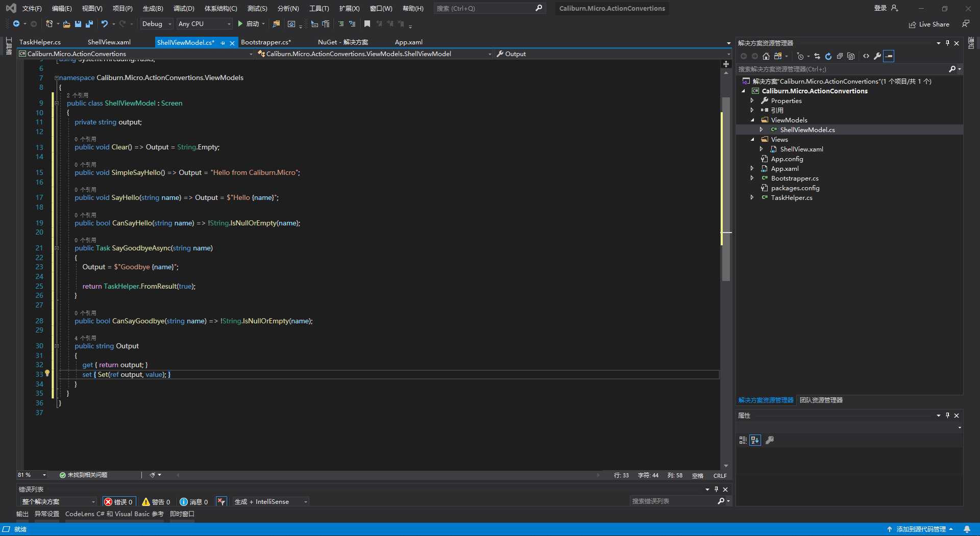Image resolution: width=980 pixels, height=536 pixels.
Task: Toggle Preview Selected Items in Solution Explorer
Action: coord(889,56)
